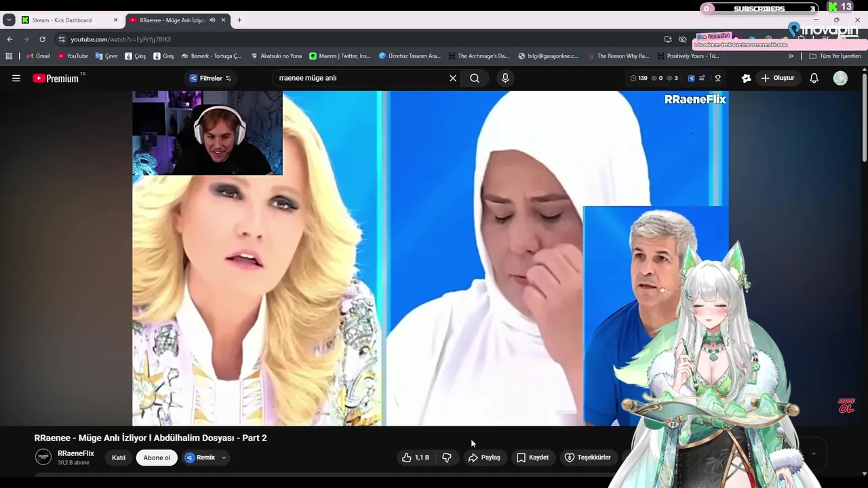Select the RRaenee - Müge Anlı tab
The height and width of the screenshot is (488, 868).
coord(172,20)
